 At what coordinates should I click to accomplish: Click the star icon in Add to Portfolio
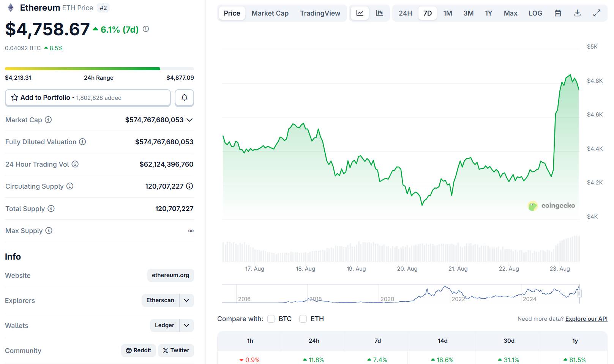coord(15,98)
